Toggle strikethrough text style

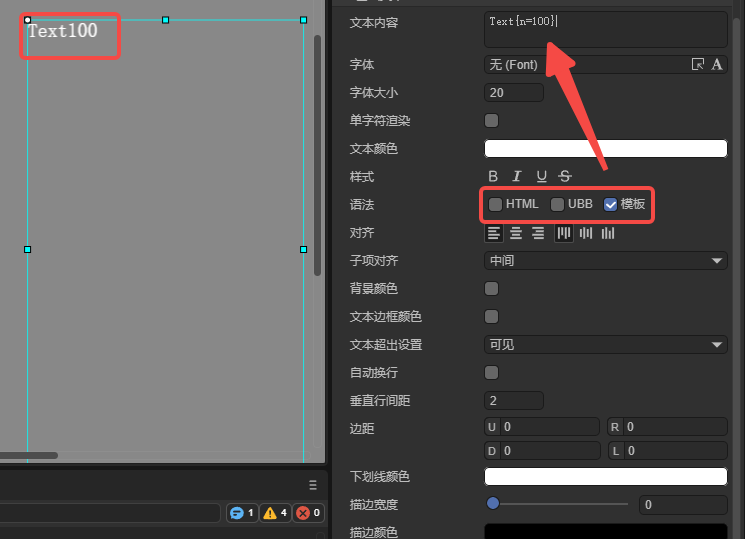click(x=565, y=176)
